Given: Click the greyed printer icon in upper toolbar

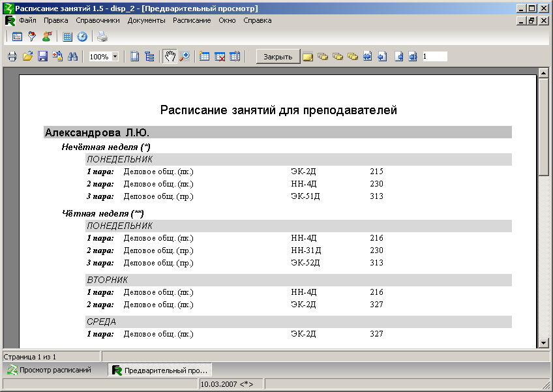Looking at the screenshot, I should (102, 37).
